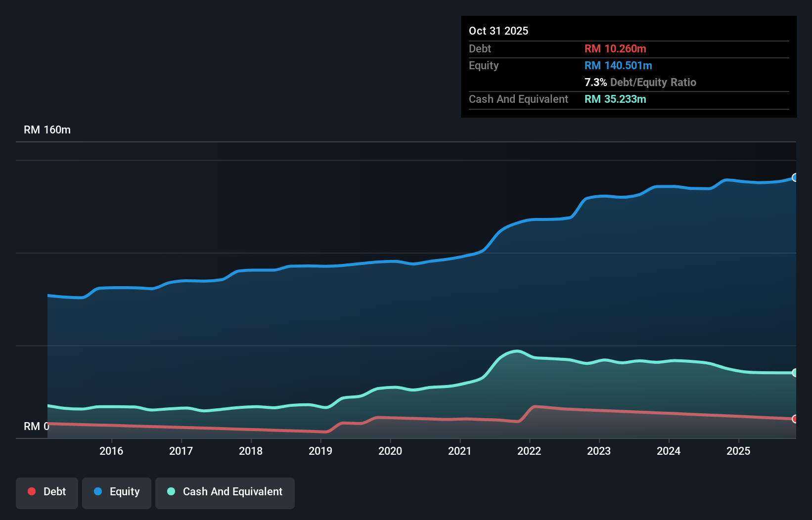Click the 7.3% Debt/Equity Ratio text

(x=640, y=82)
